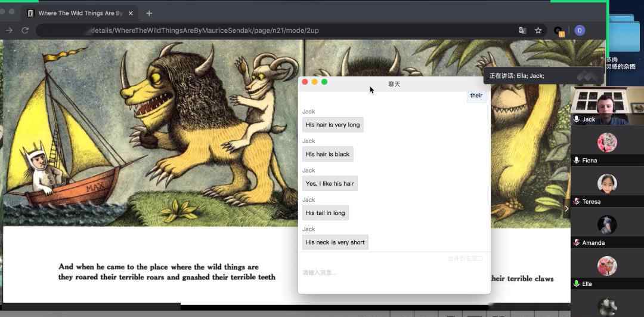Click the chat window title 聊天
Image resolution: width=644 pixels, height=317 pixels.
394,84
